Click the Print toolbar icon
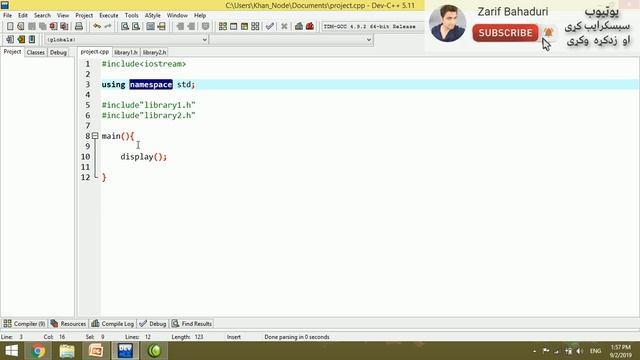The image size is (640, 360). point(79,27)
